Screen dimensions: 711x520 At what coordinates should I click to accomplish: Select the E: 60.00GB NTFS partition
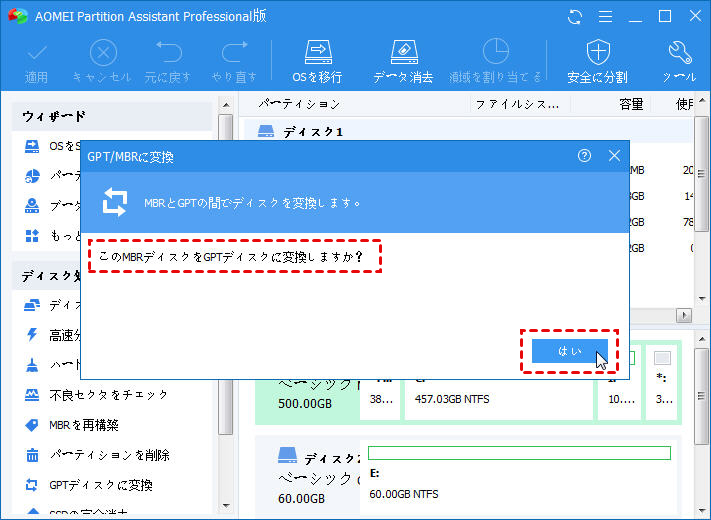[520, 474]
